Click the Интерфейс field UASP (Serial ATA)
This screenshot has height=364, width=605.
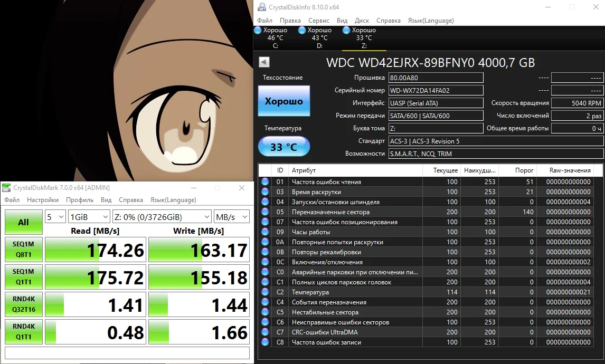point(436,103)
